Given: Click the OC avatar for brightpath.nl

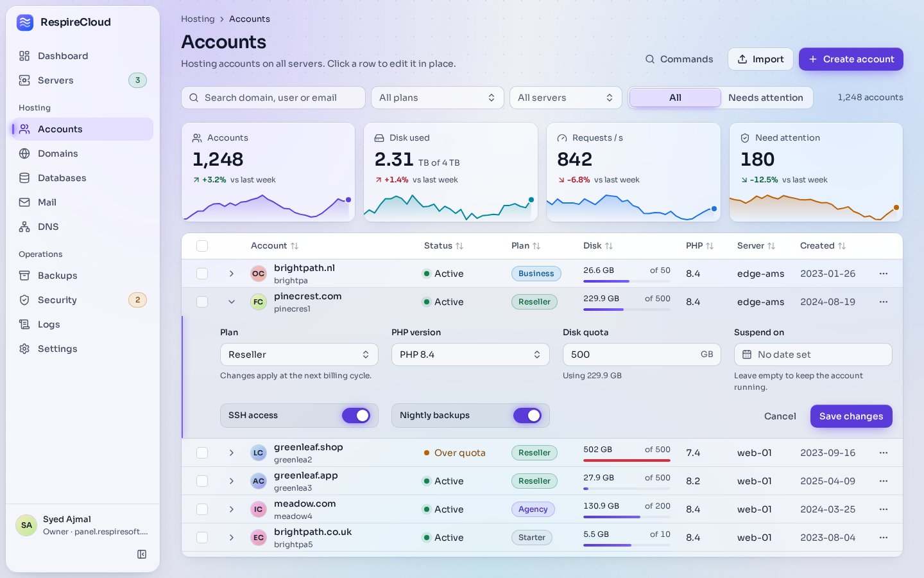Looking at the screenshot, I should coord(259,274).
